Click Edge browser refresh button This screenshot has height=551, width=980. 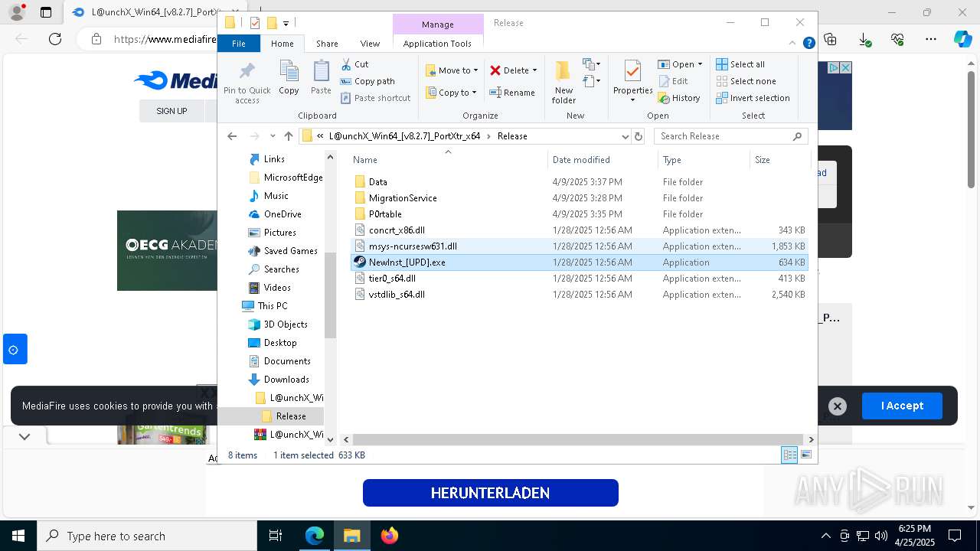click(x=55, y=39)
